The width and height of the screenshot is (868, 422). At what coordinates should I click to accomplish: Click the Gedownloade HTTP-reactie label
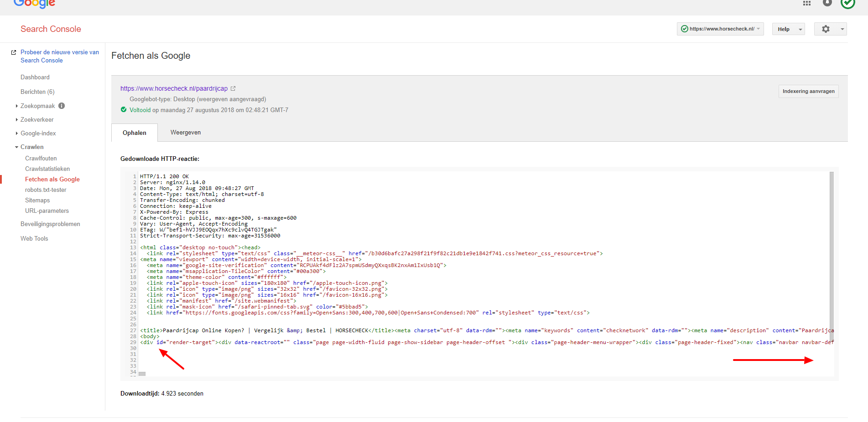160,159
